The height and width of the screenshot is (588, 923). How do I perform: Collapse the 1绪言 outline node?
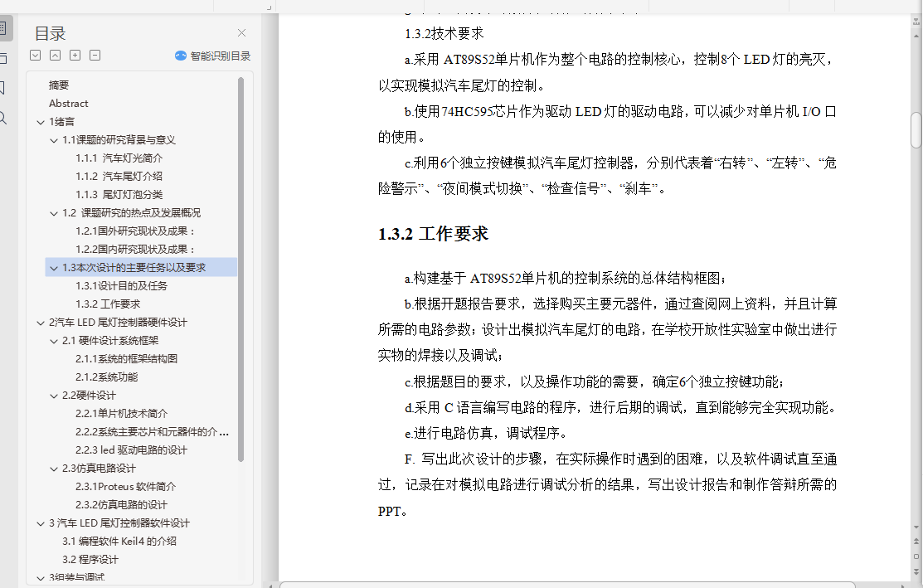pos(41,122)
